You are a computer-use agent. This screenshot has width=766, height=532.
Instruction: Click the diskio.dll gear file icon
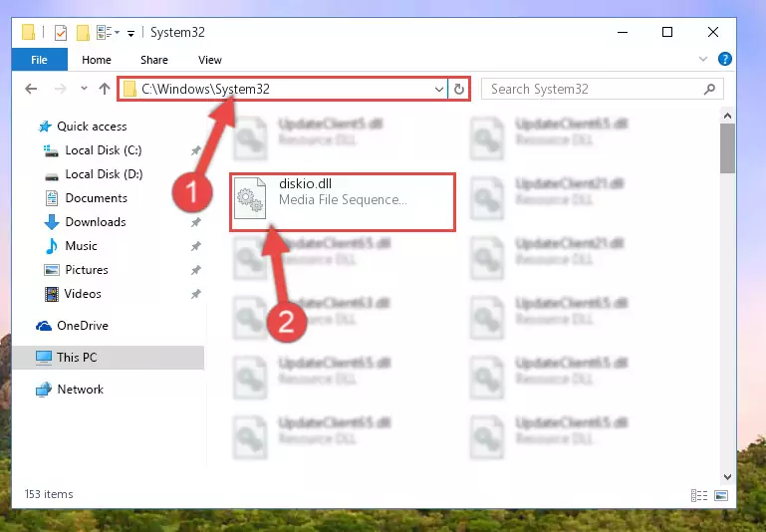pyautogui.click(x=250, y=198)
